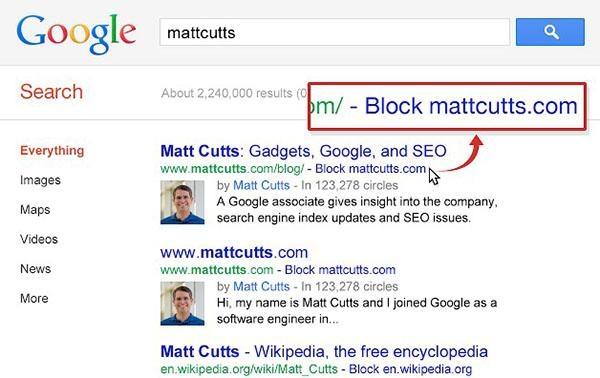Click the blue magnifier search button
Viewport: 600px width, 378px height.
coord(550,32)
